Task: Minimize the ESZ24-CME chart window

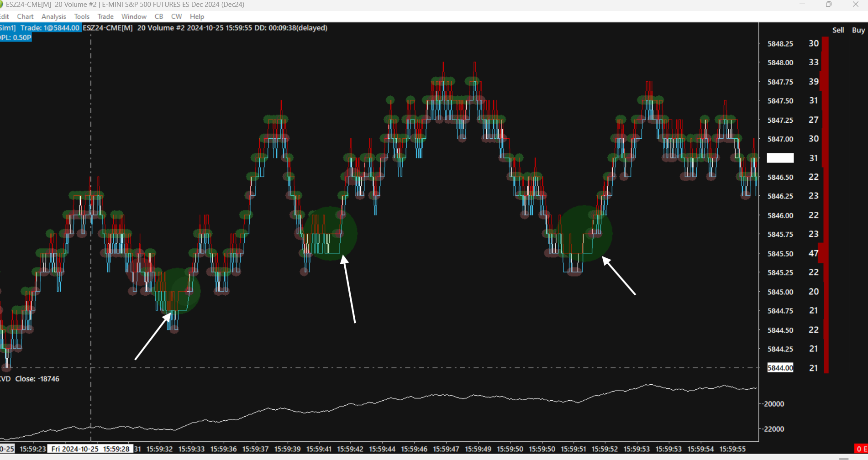Action: click(x=802, y=5)
